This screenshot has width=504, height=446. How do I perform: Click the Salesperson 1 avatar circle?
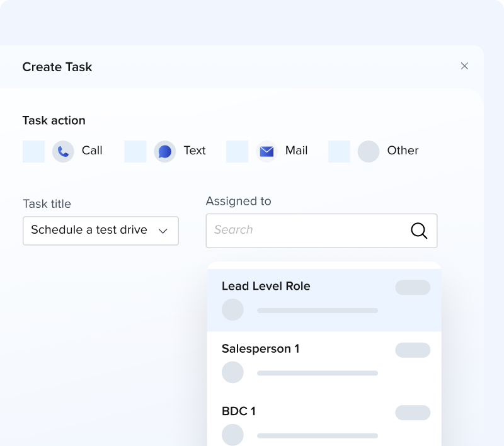click(232, 372)
